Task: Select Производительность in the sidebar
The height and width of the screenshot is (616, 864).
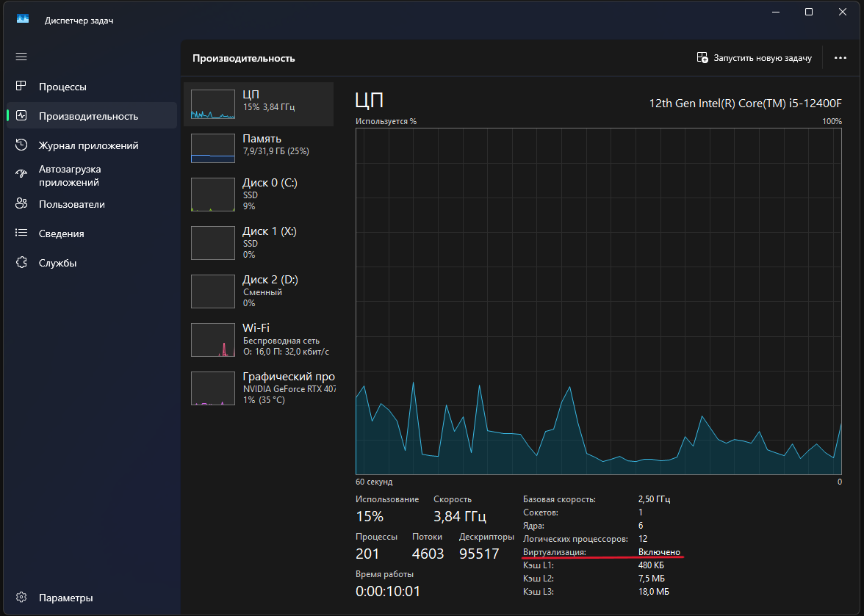Action: coord(91,115)
